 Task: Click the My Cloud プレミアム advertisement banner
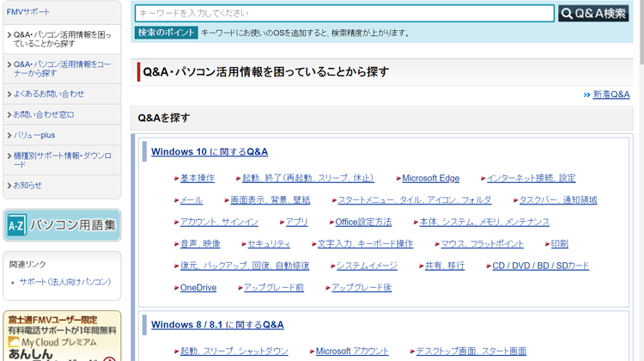tap(62, 336)
